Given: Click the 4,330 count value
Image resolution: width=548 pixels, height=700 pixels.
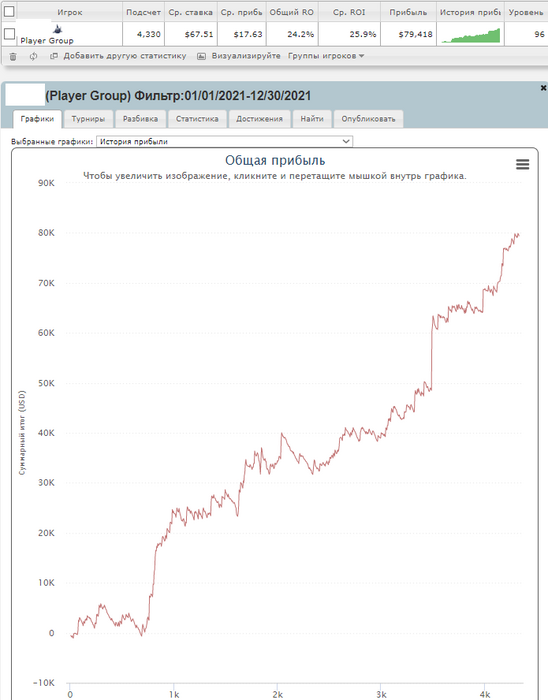Looking at the screenshot, I should [x=149, y=34].
